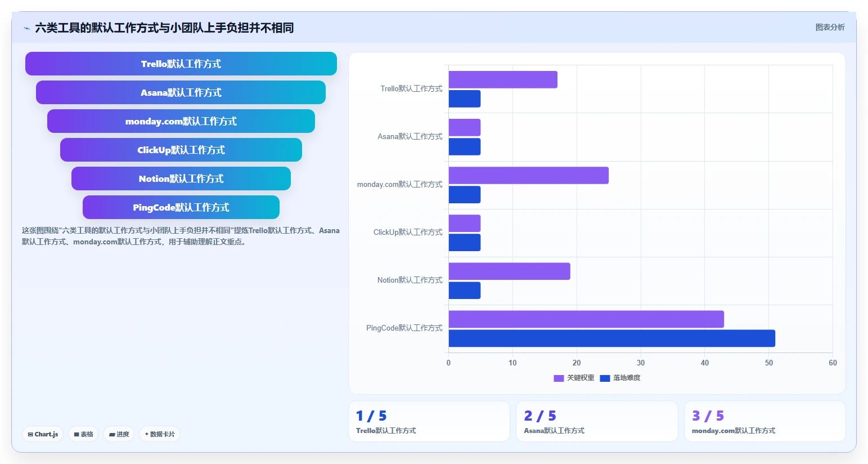Click the 数据卡片 tag chip
The image size is (868, 464).
160,434
